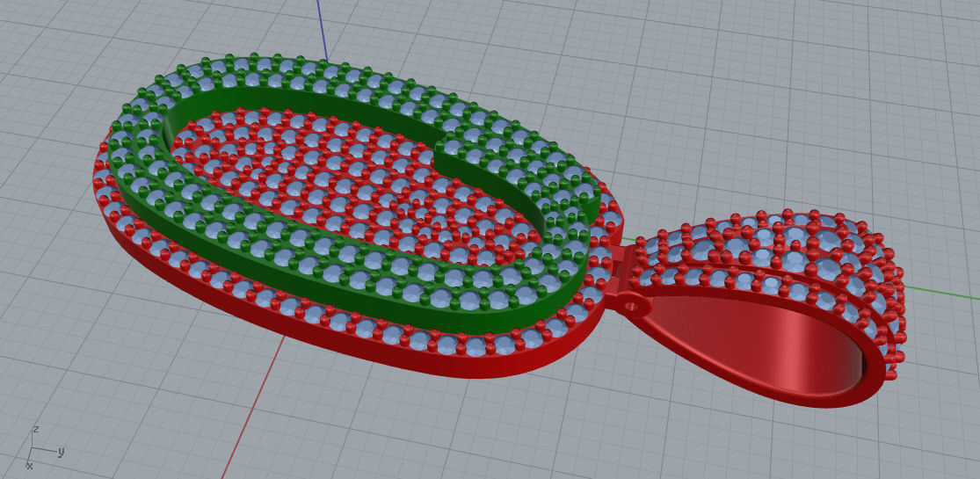Click the 'y' label on the axes icon
Screen dimensions: 980x479
[x=62, y=451]
